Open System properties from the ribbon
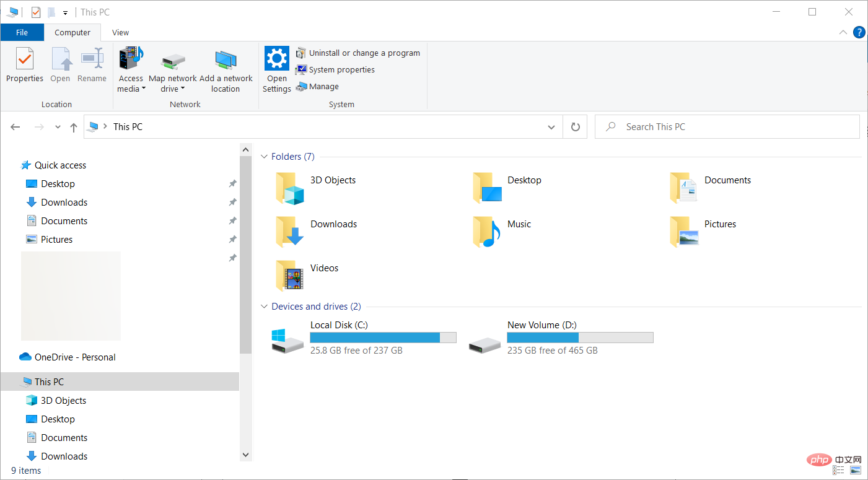This screenshot has width=868, height=480. click(335, 70)
